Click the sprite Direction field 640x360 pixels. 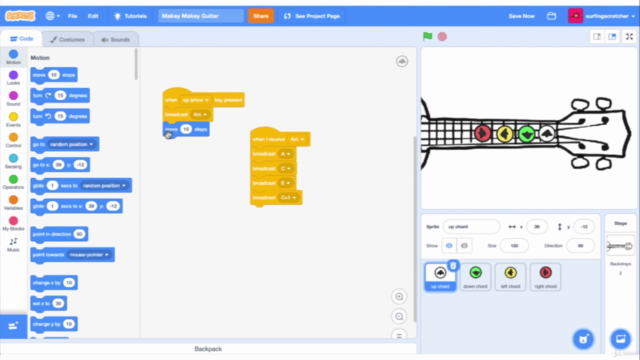click(x=580, y=246)
